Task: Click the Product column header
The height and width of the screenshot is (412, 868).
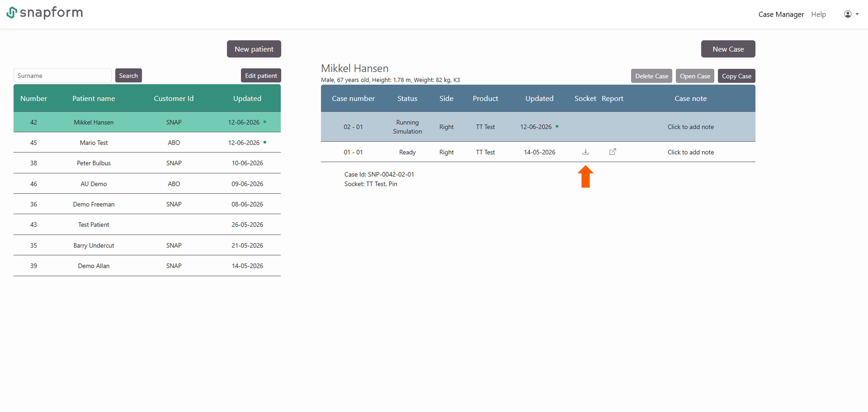Action: click(485, 98)
